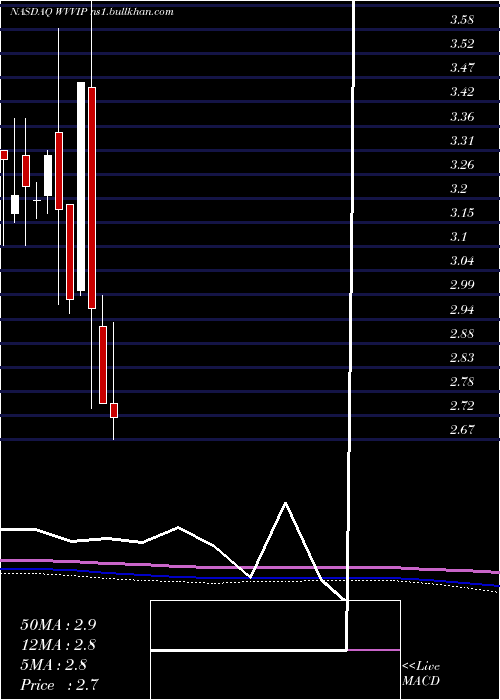Click the 3.31 price axis label
The height and width of the screenshot is (700, 500).
pos(462,141)
